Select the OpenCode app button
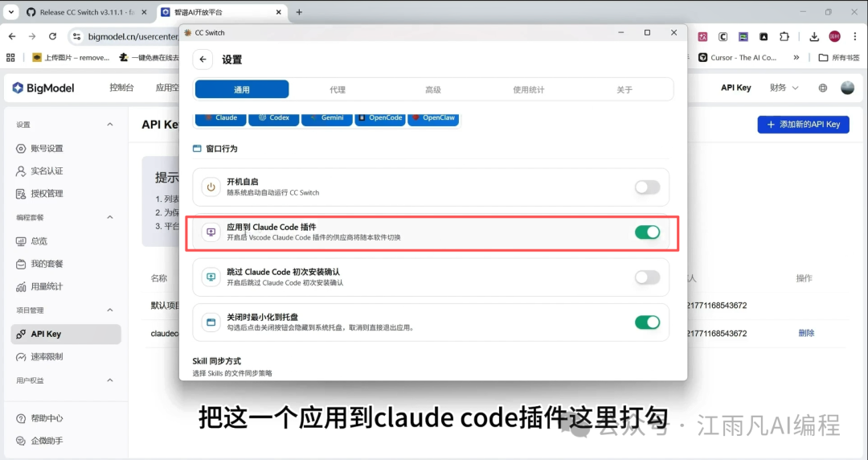Screen dimensions: 868x460 click(379, 118)
